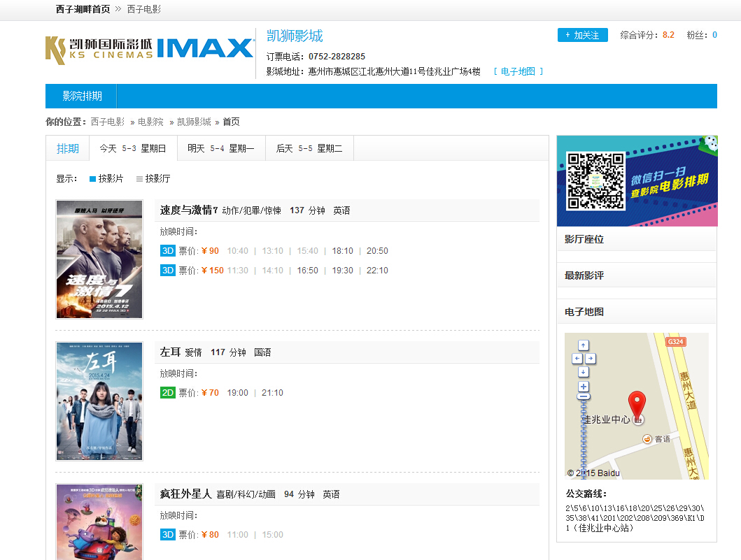Pan the map right using the right arrow
741x560 pixels.
(x=591, y=358)
